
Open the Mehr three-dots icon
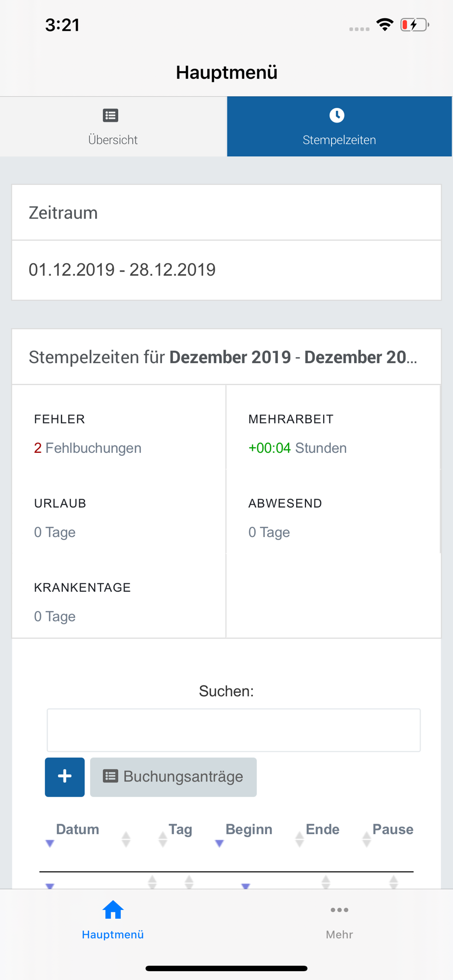point(339,910)
